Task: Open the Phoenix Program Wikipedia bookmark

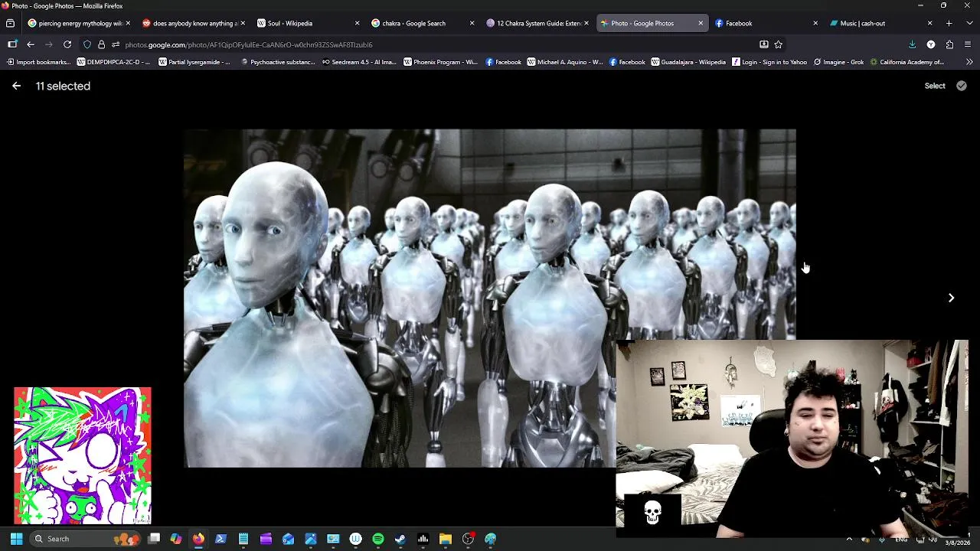Action: [x=440, y=62]
